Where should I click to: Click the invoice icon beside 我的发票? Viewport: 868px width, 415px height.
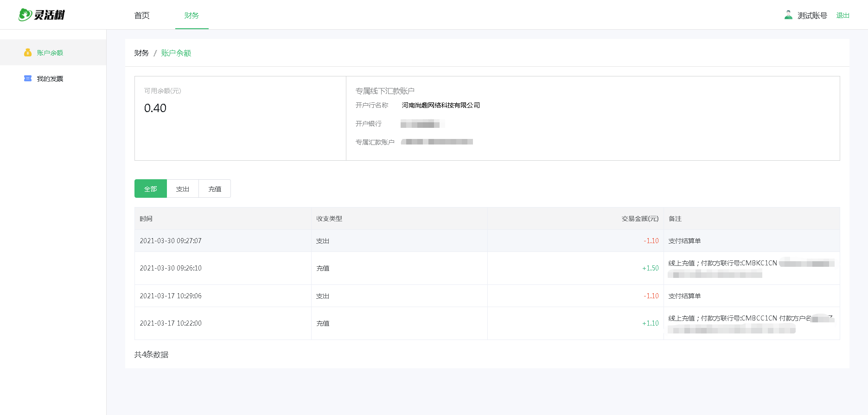pyautogui.click(x=28, y=78)
